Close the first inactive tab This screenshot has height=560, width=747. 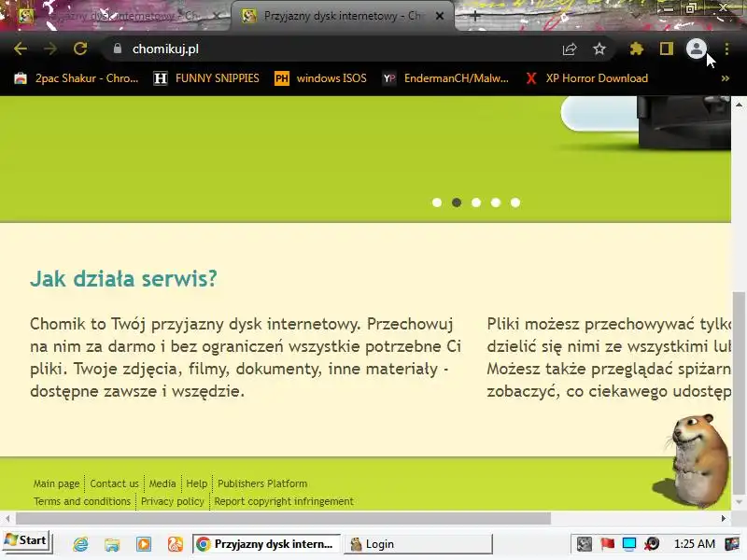(x=216, y=16)
